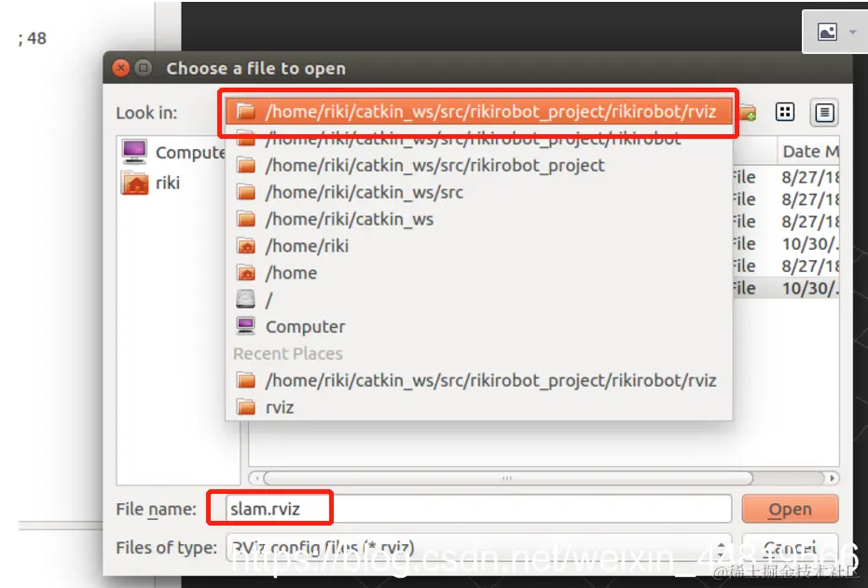Choose Computer in the Look in dropdown list
The height and width of the screenshot is (588, 868).
pyautogui.click(x=479, y=326)
